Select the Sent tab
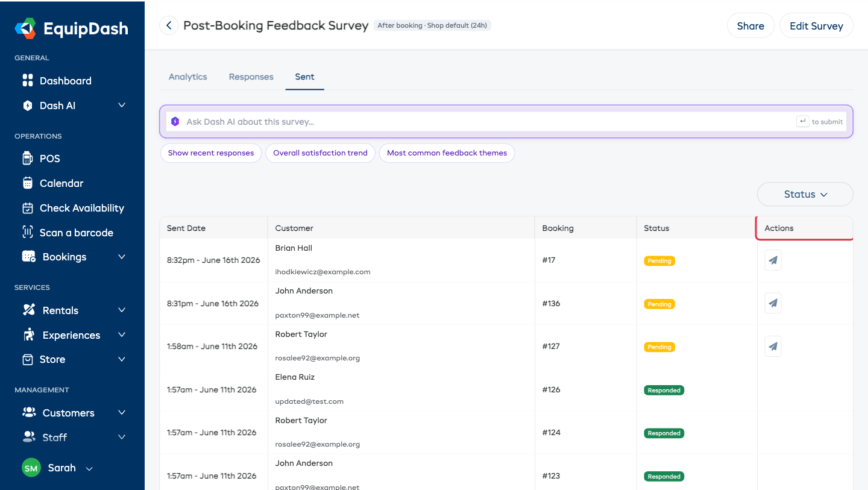 click(304, 77)
